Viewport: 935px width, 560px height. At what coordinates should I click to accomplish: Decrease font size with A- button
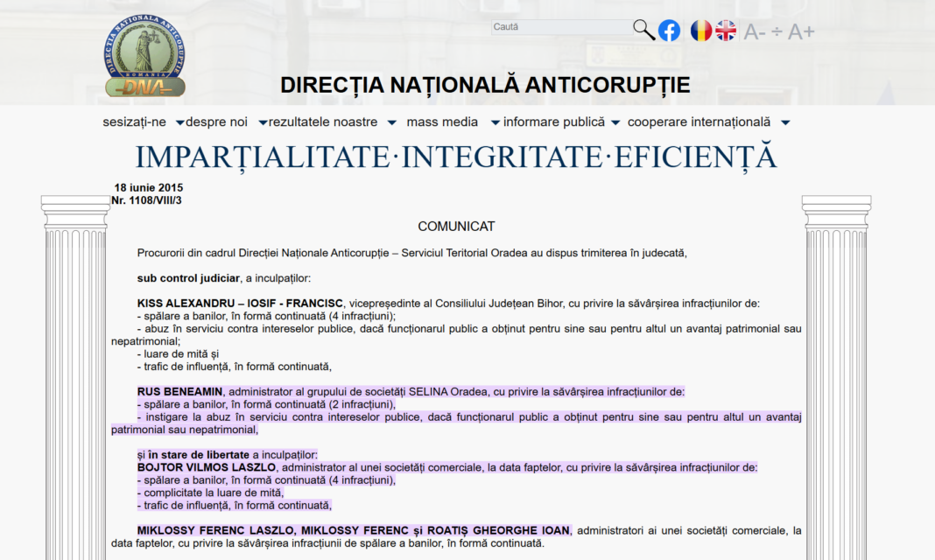coord(754,32)
